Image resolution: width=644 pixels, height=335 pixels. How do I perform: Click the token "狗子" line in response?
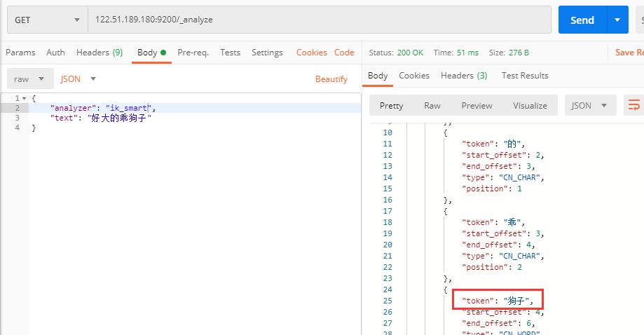point(498,301)
